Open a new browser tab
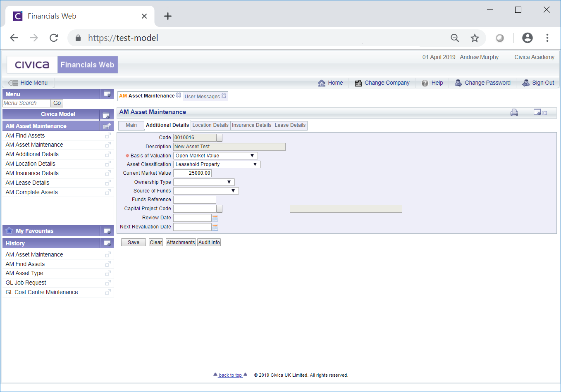The width and height of the screenshot is (561, 392). (167, 16)
